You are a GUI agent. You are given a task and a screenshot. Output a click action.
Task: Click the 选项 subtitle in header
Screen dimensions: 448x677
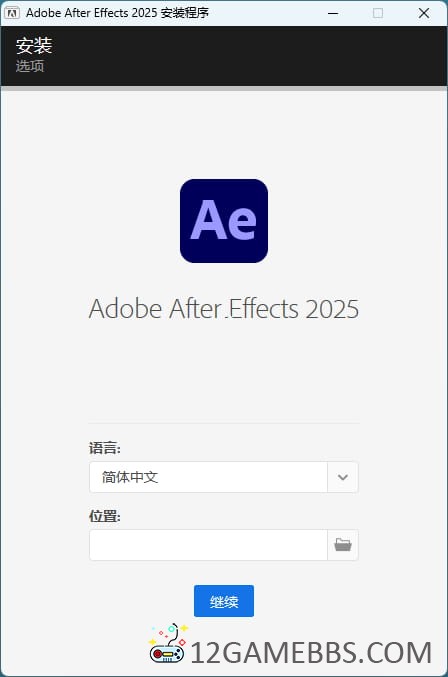tap(30, 66)
